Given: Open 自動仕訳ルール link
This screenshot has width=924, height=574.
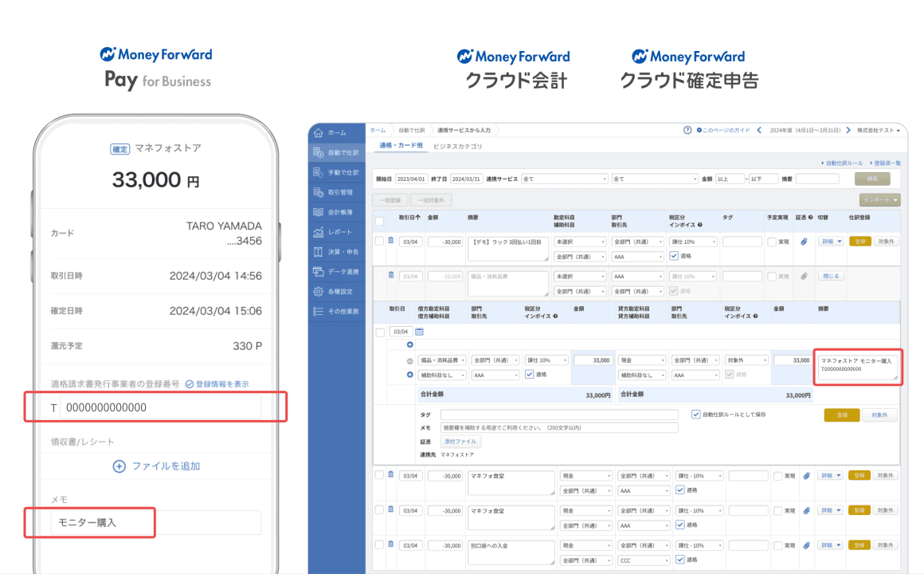Looking at the screenshot, I should click(842, 163).
